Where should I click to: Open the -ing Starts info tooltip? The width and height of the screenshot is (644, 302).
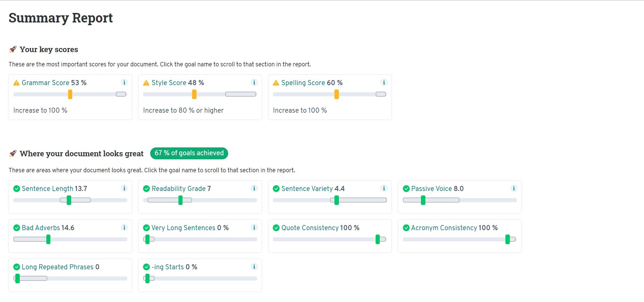coord(254,267)
